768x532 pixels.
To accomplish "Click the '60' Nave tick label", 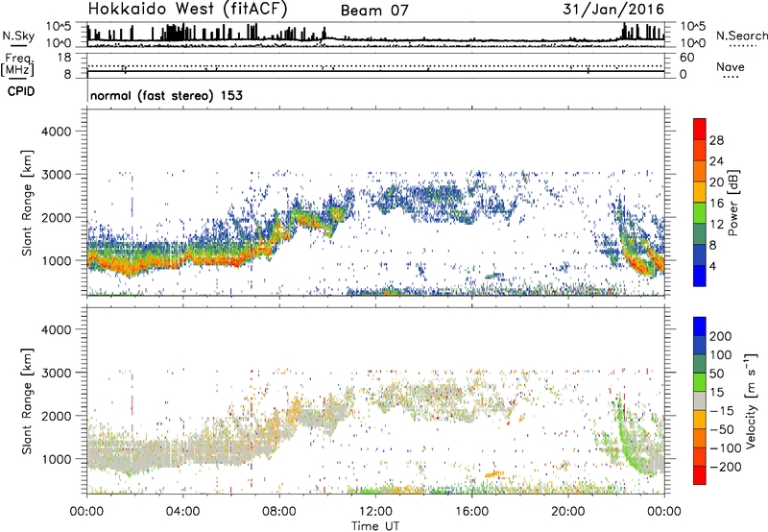I will point(686,58).
